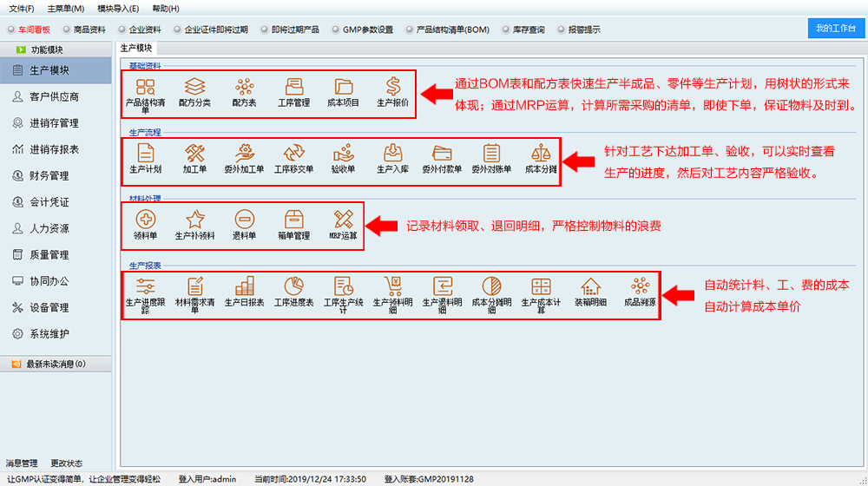
Task: Open 质量管理 module in sidebar
Action: click(56, 254)
